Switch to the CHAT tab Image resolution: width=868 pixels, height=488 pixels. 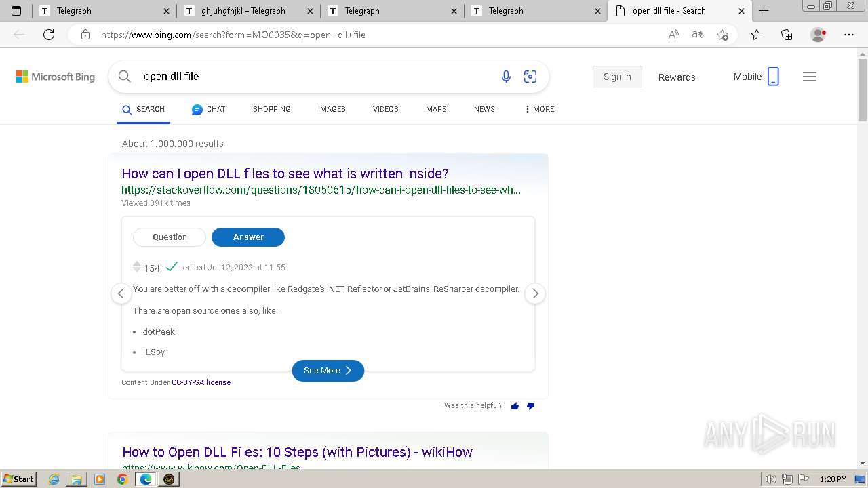pos(208,109)
